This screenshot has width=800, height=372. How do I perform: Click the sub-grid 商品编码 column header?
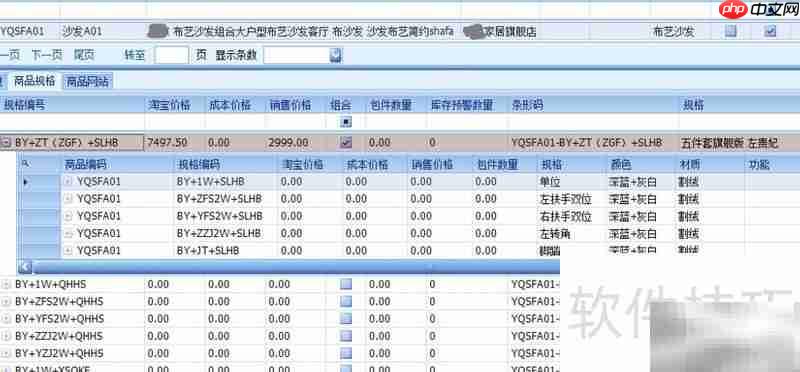tap(117, 164)
